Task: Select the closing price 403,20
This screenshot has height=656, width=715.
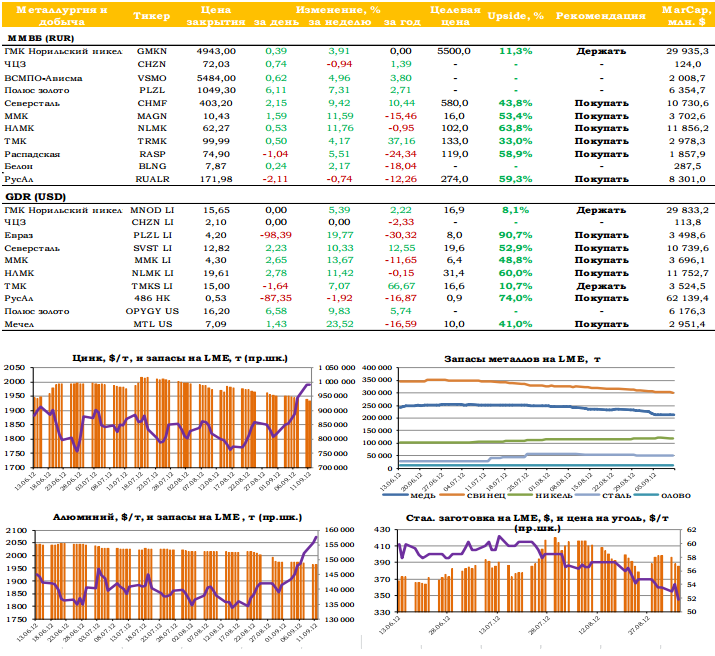Action: 216,103
